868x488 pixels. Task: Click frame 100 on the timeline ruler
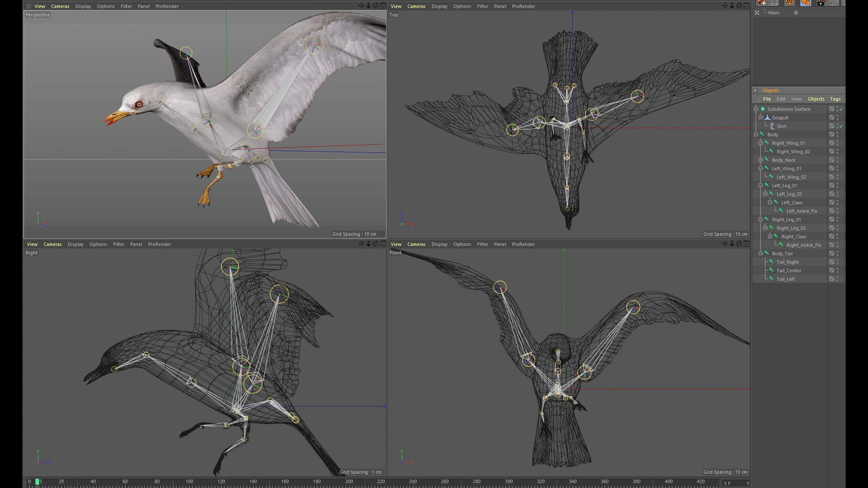(x=189, y=482)
